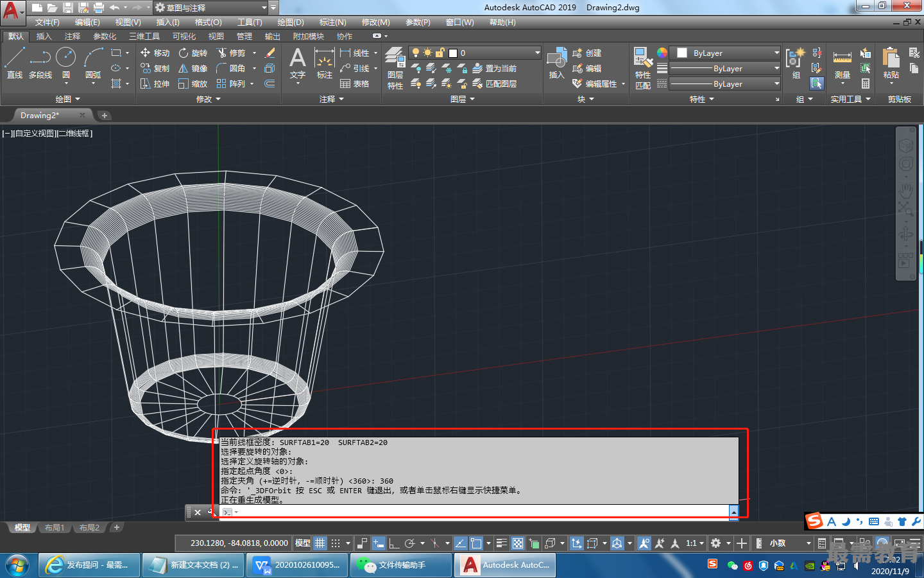The width and height of the screenshot is (924, 578).
Task: Expand the 绘图 panel
Action: (x=67, y=99)
